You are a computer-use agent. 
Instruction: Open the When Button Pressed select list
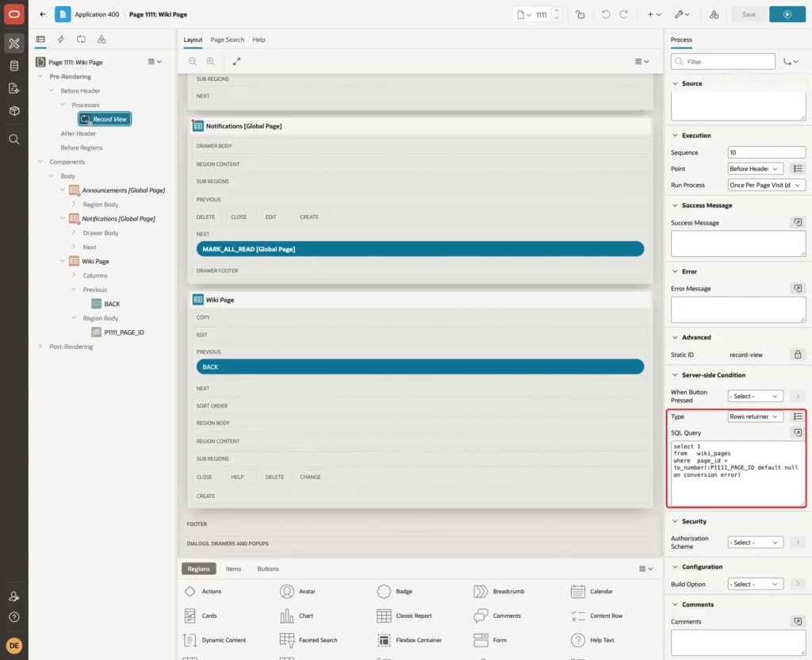[755, 396]
